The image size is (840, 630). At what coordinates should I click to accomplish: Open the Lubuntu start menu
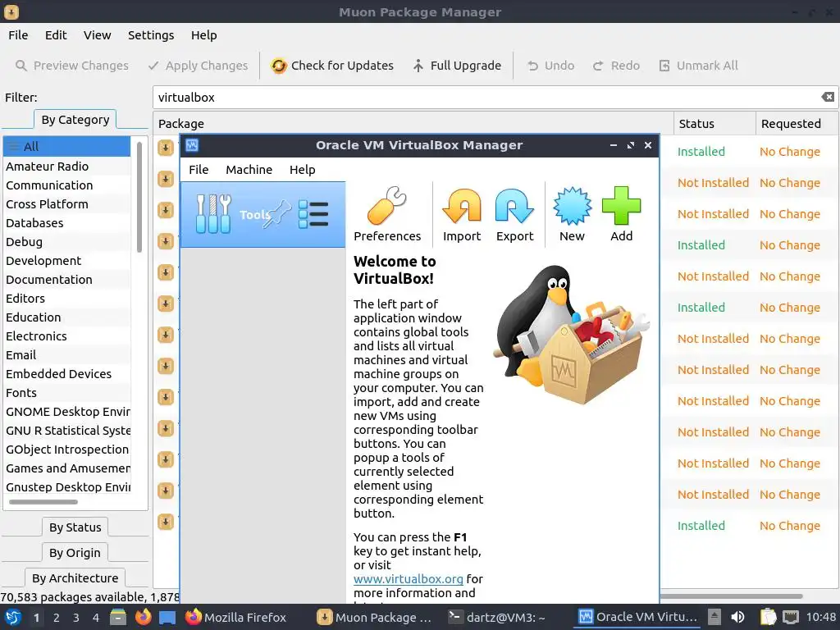click(x=13, y=617)
